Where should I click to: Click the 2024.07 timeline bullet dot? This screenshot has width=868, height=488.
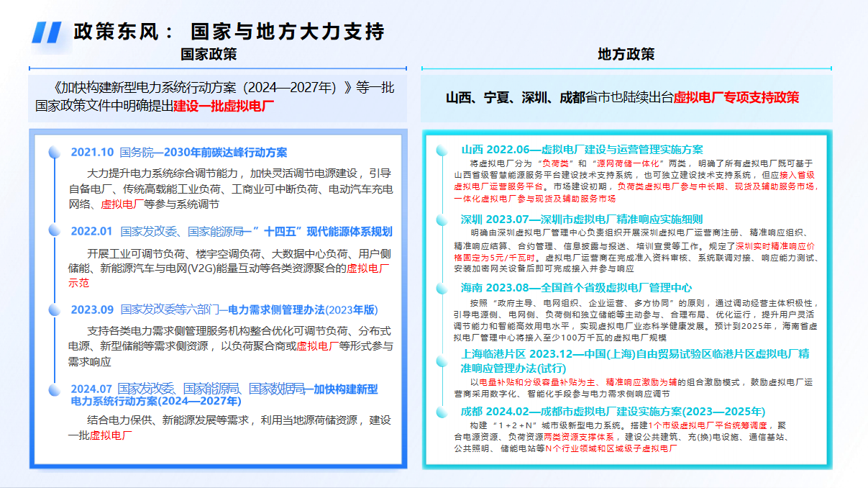pyautogui.click(x=54, y=389)
